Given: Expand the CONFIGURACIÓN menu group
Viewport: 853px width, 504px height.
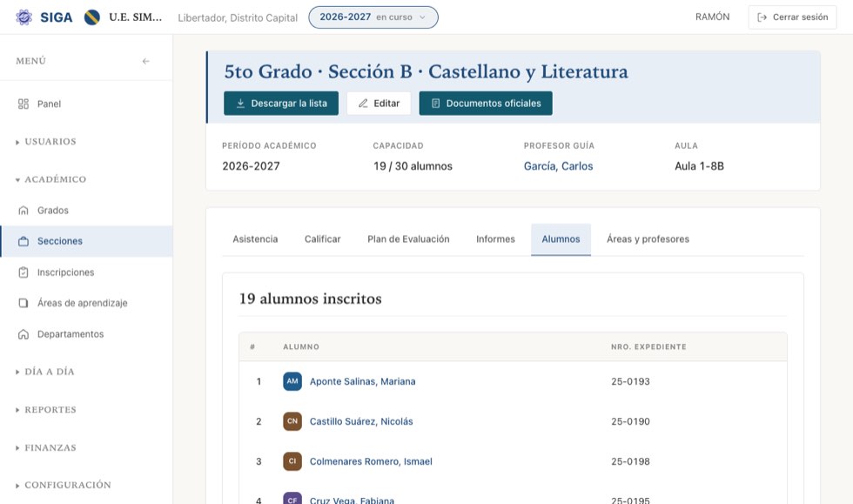Looking at the screenshot, I should [x=63, y=485].
